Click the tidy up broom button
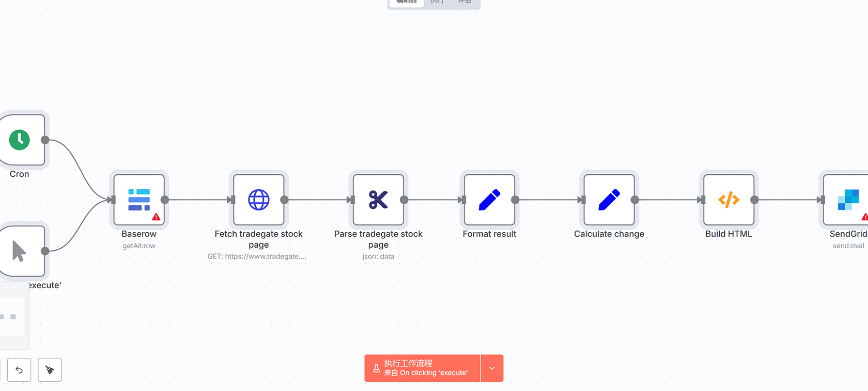Screen dimensions: 868x391 [x=50, y=370]
